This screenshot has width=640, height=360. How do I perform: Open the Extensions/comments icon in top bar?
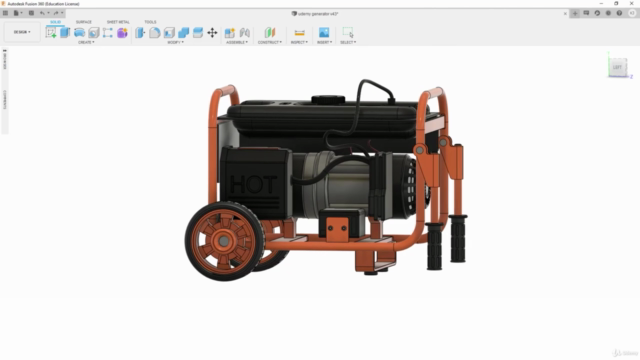click(x=586, y=13)
